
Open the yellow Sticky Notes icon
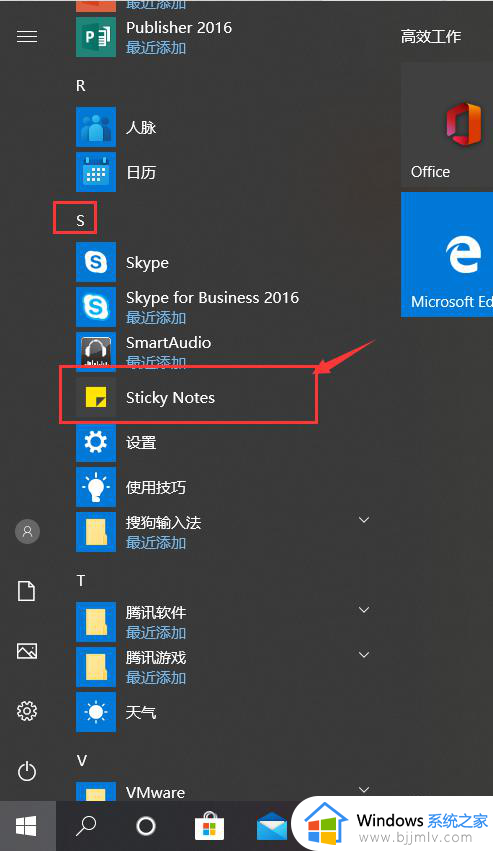[96, 398]
